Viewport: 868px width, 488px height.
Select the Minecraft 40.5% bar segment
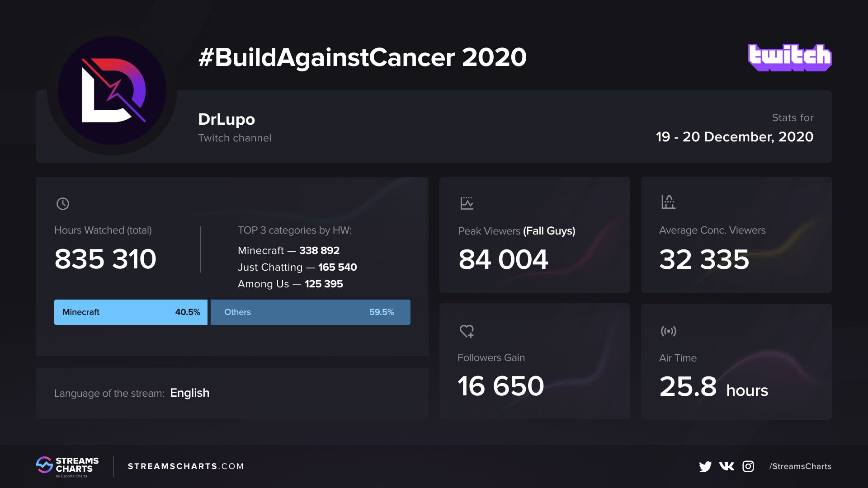point(131,312)
